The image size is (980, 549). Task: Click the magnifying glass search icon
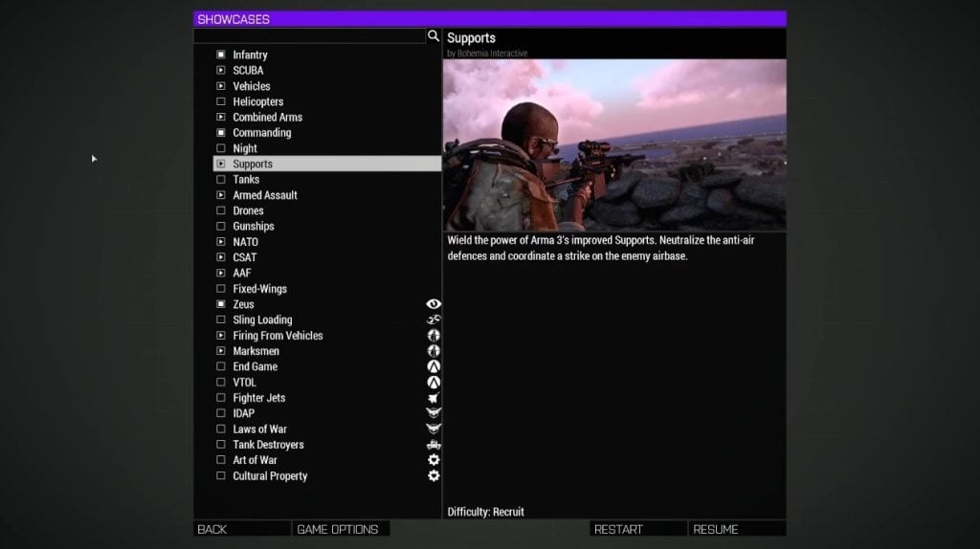[x=434, y=36]
